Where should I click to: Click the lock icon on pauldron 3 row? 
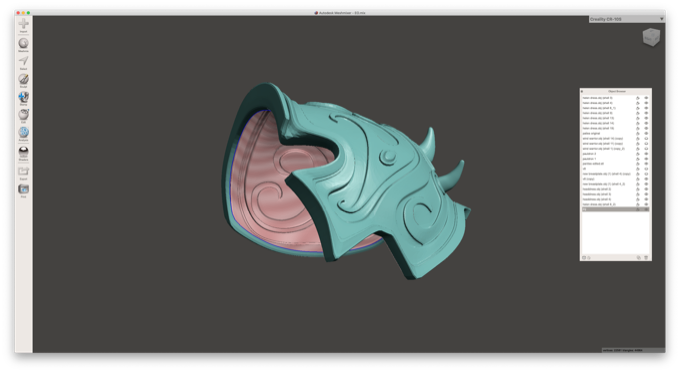[638, 153]
